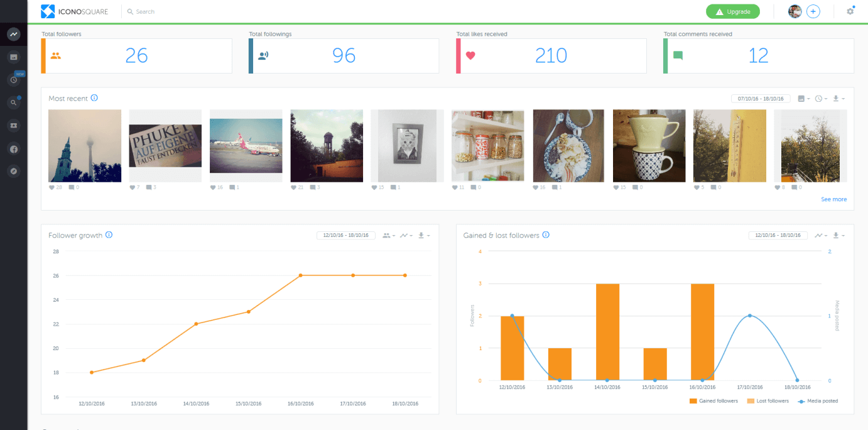The width and height of the screenshot is (868, 430).
Task: Open the scheduler clock icon marked NEW
Action: [x=13, y=80]
